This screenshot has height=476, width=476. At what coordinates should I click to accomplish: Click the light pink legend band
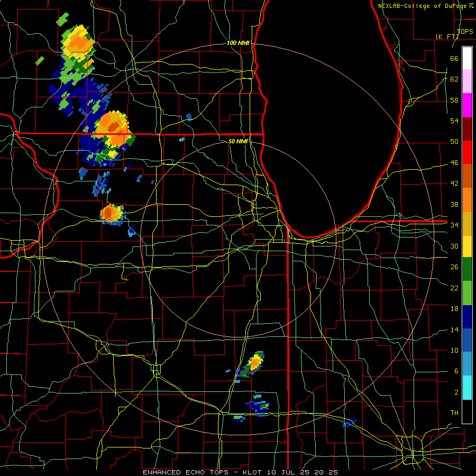(x=467, y=81)
